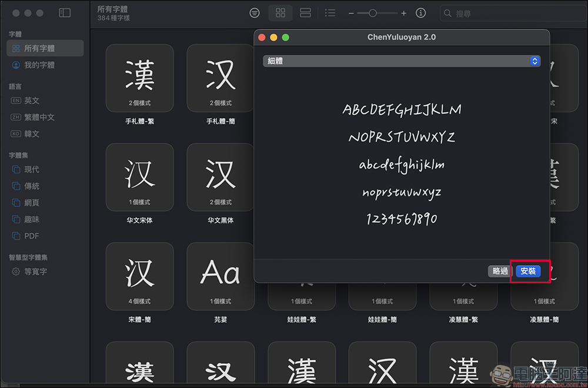Click the 安裝 install button
The width and height of the screenshot is (588, 388).
(528, 271)
